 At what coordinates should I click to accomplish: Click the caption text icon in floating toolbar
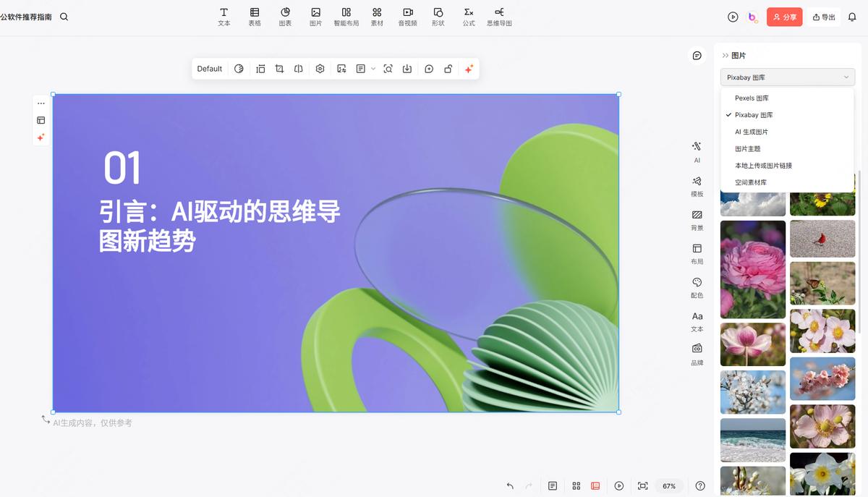(360, 69)
